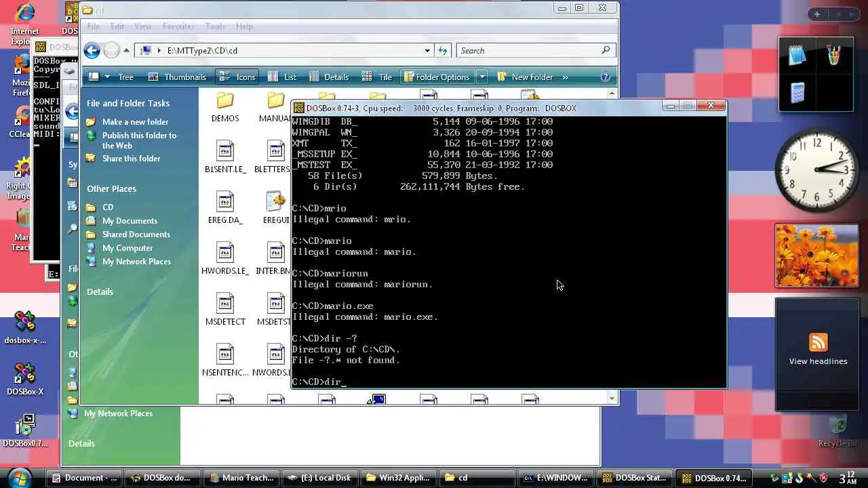
Task: Switch to Thumbnails view
Action: click(x=177, y=77)
